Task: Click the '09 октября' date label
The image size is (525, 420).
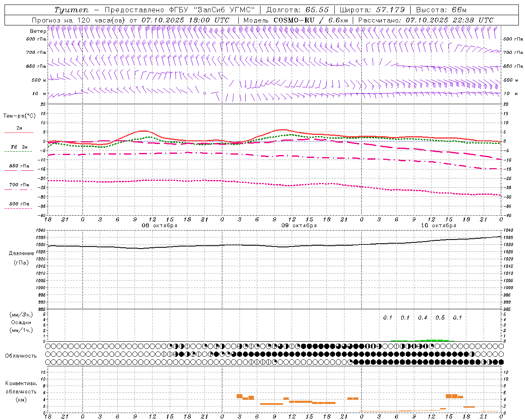Action: click(299, 226)
